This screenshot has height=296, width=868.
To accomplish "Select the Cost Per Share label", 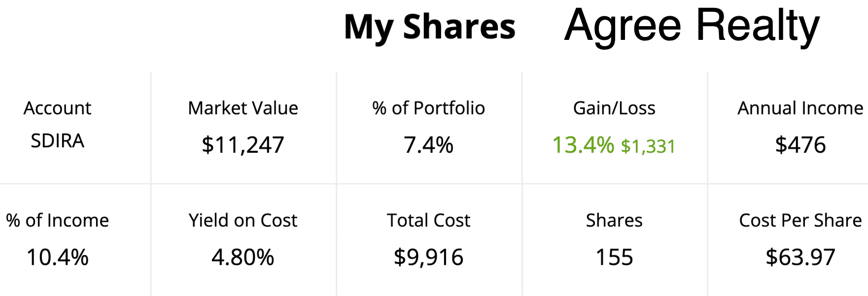I will (800, 220).
